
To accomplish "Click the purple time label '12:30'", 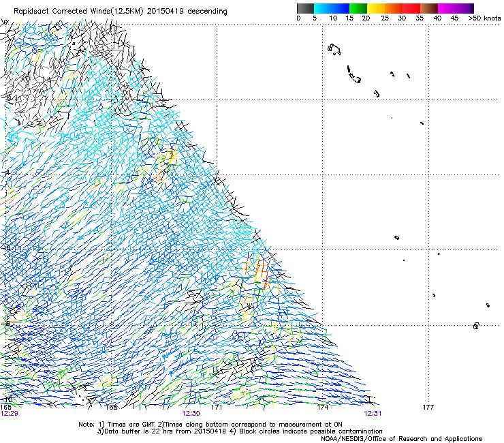I will pyautogui.click(x=191, y=414).
